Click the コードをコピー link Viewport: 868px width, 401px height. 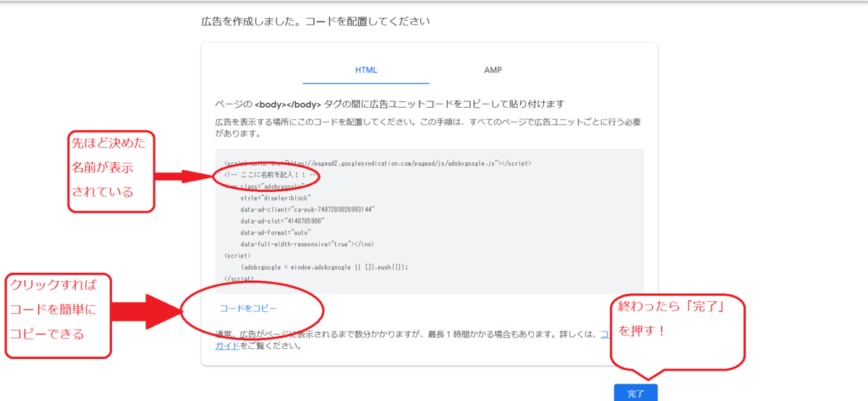pyautogui.click(x=248, y=308)
